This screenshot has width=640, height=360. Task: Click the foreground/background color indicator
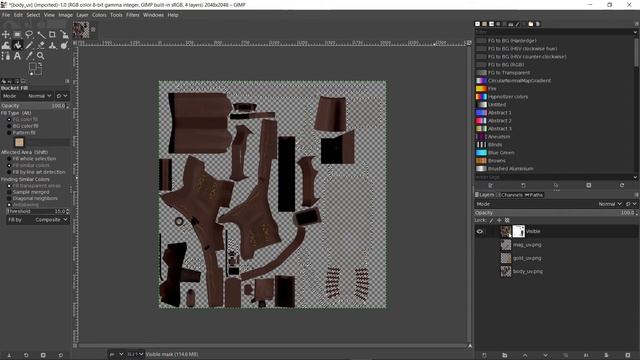[x=35, y=69]
